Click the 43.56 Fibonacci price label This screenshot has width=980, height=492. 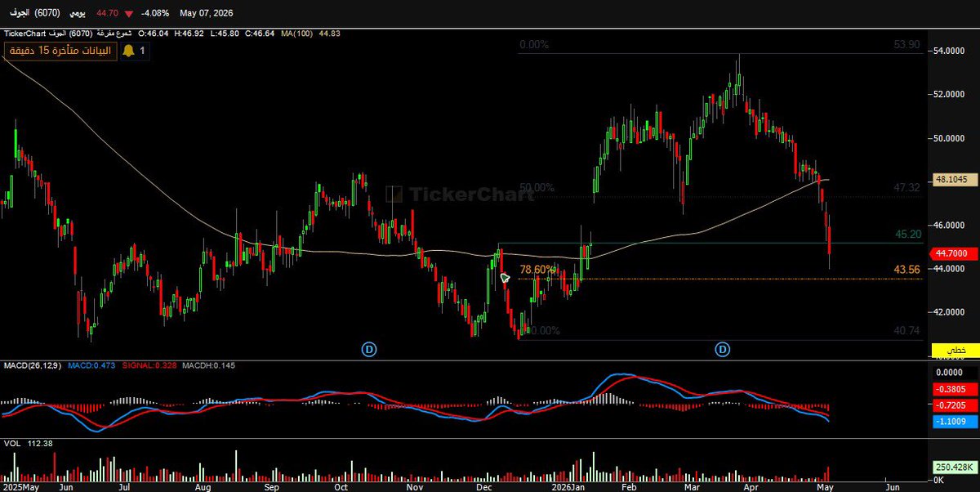pyautogui.click(x=907, y=270)
